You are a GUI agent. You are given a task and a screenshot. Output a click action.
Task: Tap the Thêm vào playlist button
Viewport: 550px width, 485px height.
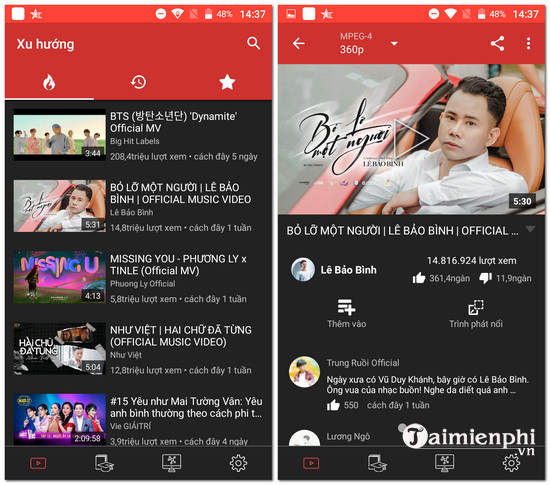347,314
